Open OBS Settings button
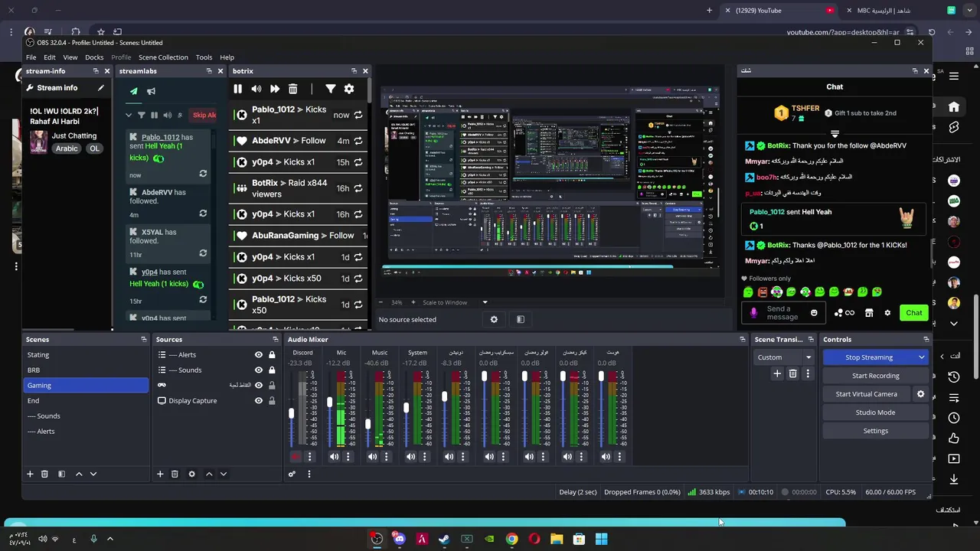 pyautogui.click(x=875, y=431)
